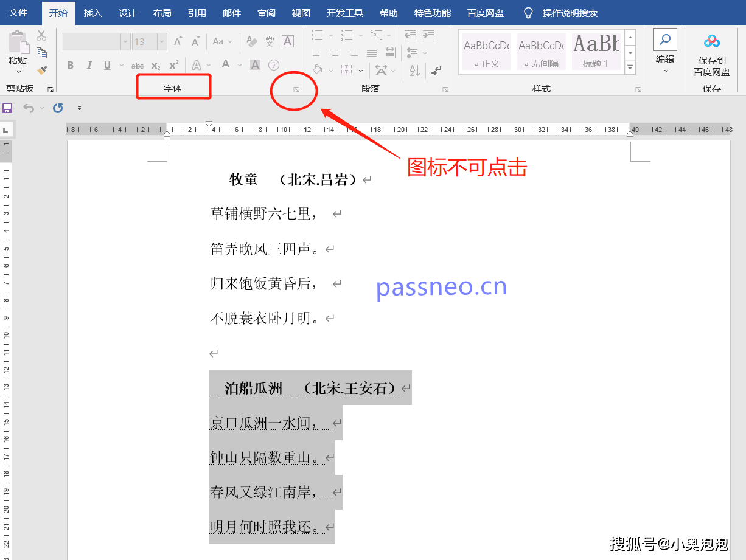Click the Sort A-Z icon
Viewport: 746px width, 560px height.
(x=414, y=71)
